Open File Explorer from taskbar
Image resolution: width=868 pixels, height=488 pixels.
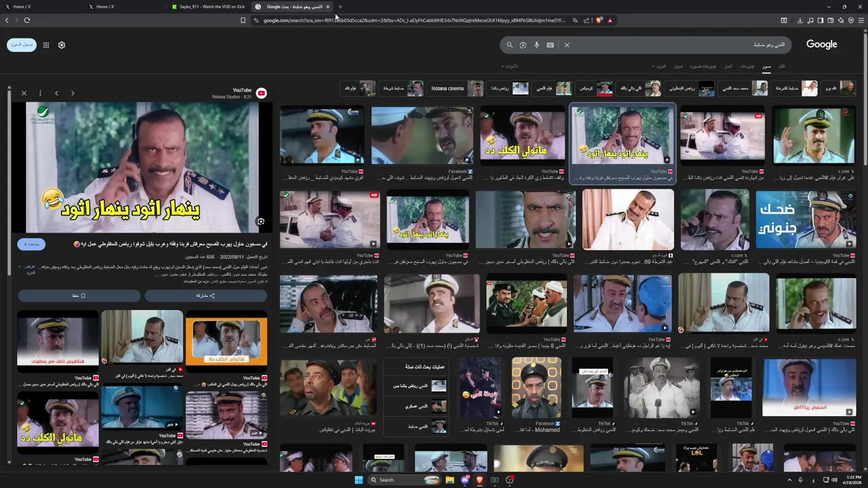(450, 480)
